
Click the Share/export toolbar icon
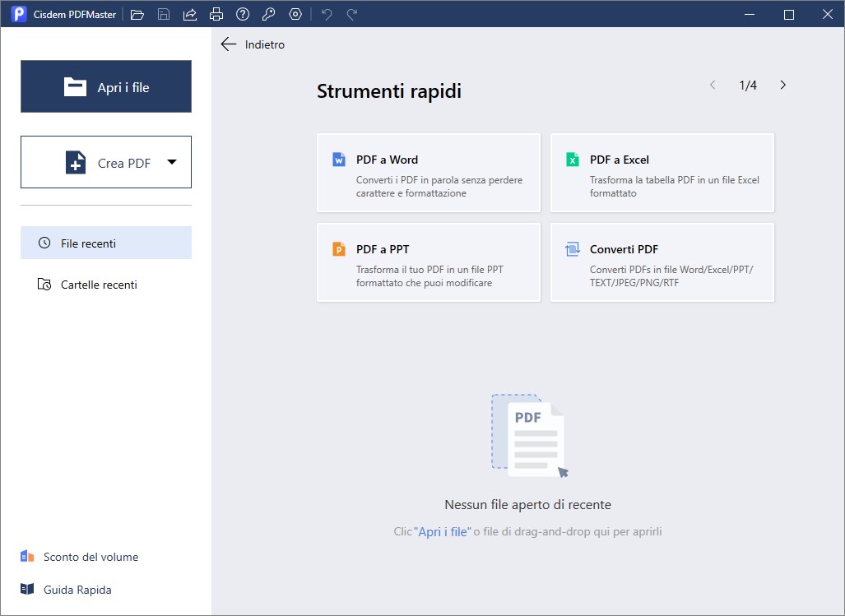[189, 13]
